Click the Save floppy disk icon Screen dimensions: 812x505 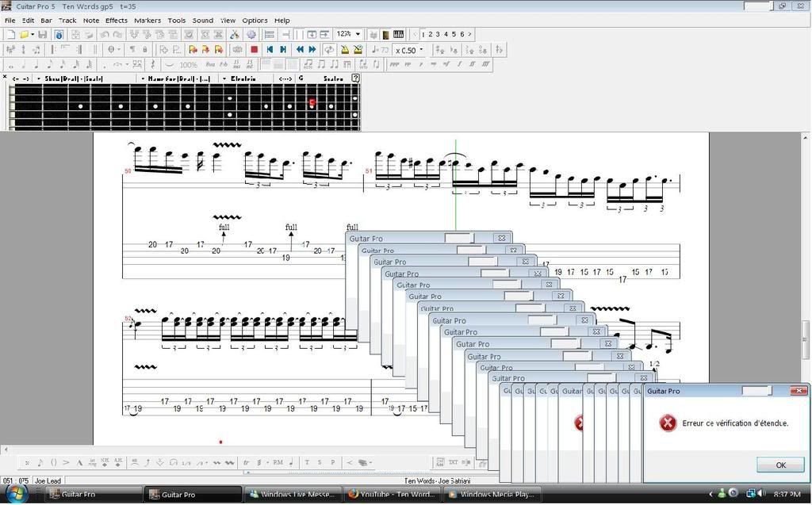point(43,35)
